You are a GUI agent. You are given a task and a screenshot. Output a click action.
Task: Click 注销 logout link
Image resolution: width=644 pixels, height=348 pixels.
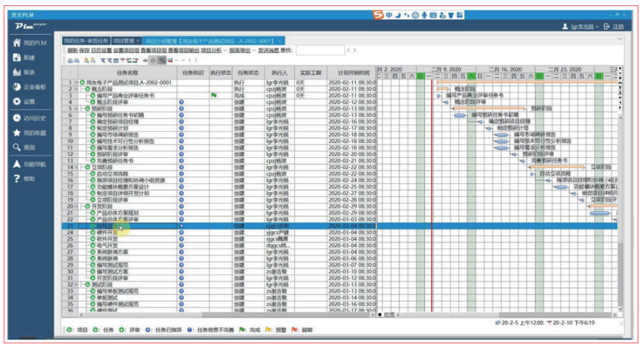[618, 27]
